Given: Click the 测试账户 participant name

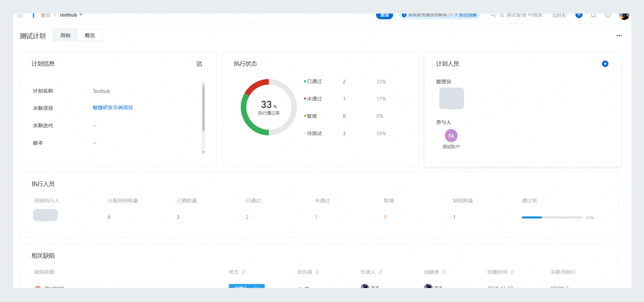Looking at the screenshot, I should coord(451,147).
